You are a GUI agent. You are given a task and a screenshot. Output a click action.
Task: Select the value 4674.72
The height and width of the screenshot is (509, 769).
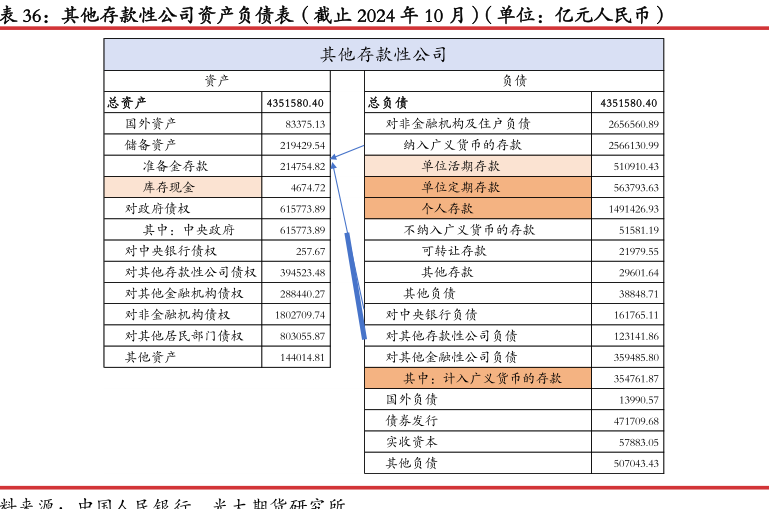click(308, 188)
